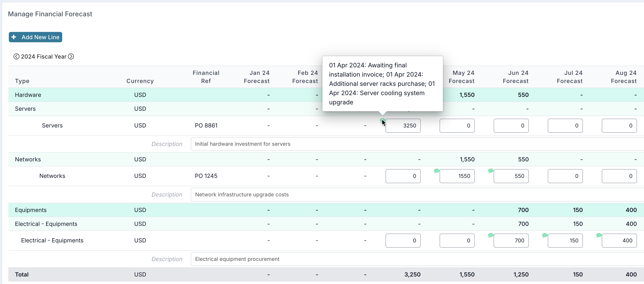Click the Jul 24 Forecast column header
644x284 pixels.
point(569,77)
